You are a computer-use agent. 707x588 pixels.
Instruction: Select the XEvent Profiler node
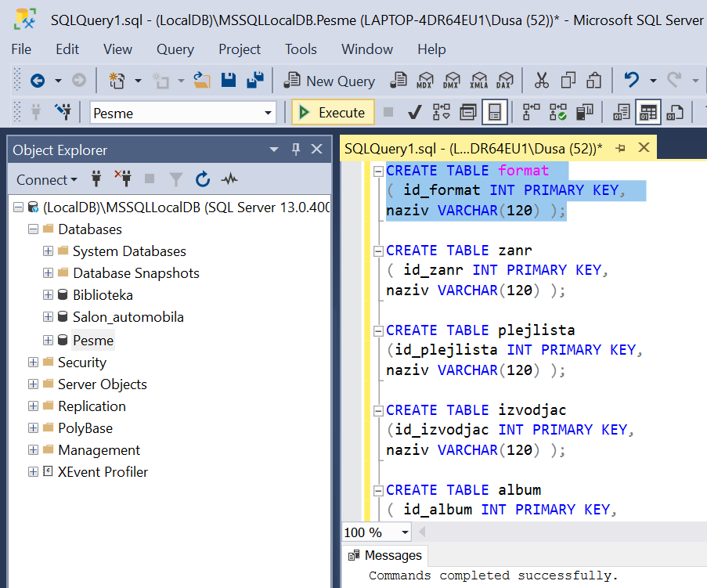[x=103, y=472]
